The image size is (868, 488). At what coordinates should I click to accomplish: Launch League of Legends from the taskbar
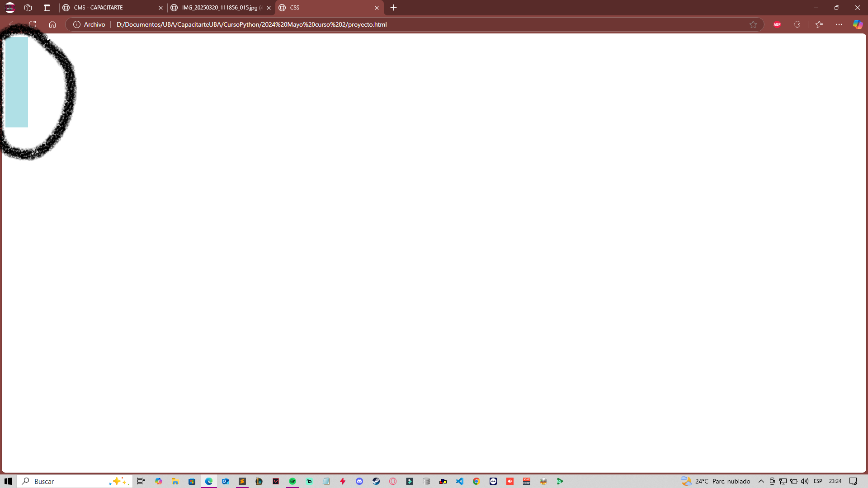[259, 481]
